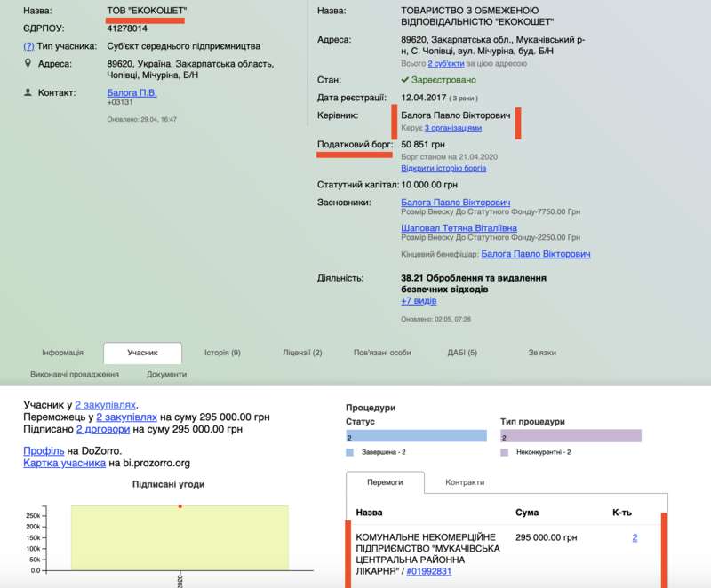The image size is (711, 588).
Task: Expand '+7 видів' activity list
Action: (x=419, y=301)
